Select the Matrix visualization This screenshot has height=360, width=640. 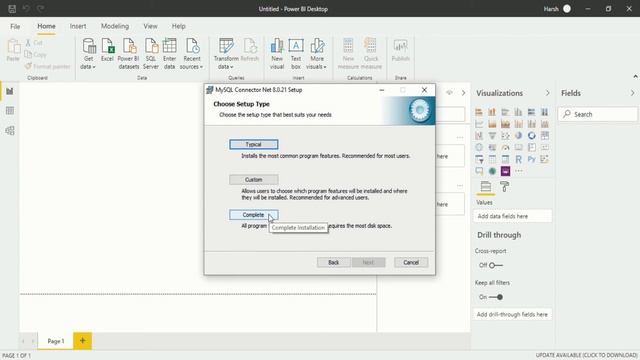pos(505,159)
